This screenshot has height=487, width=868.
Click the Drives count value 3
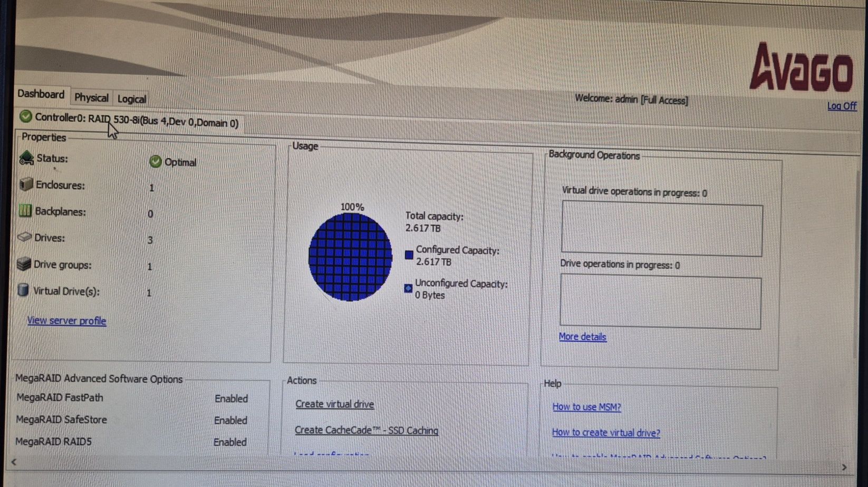pyautogui.click(x=150, y=240)
